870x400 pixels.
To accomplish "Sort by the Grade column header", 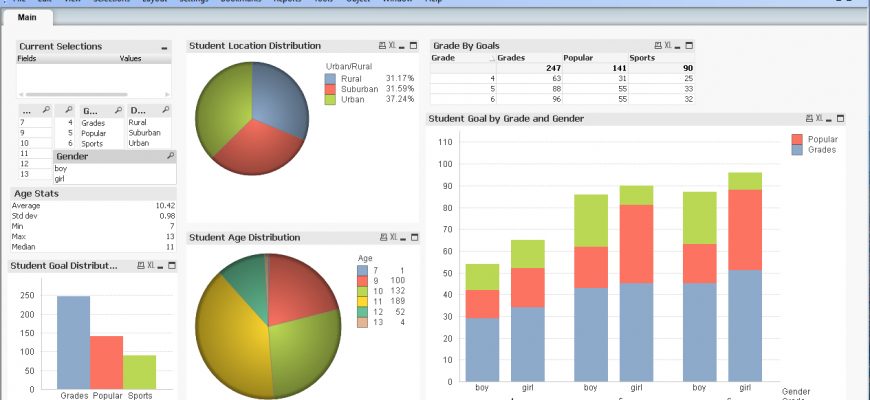I will (x=443, y=58).
